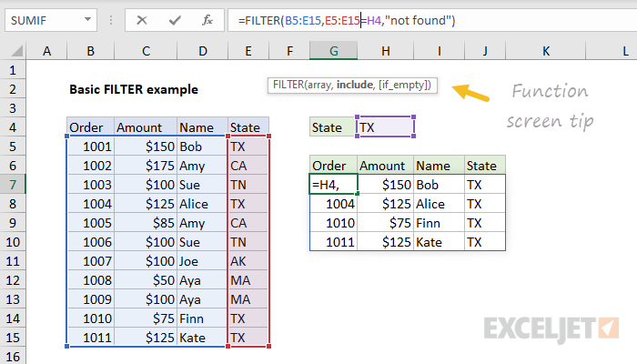Viewport: 637px width, 364px height.
Task: Click the cell with the name Kate in column D
Action: click(201, 338)
